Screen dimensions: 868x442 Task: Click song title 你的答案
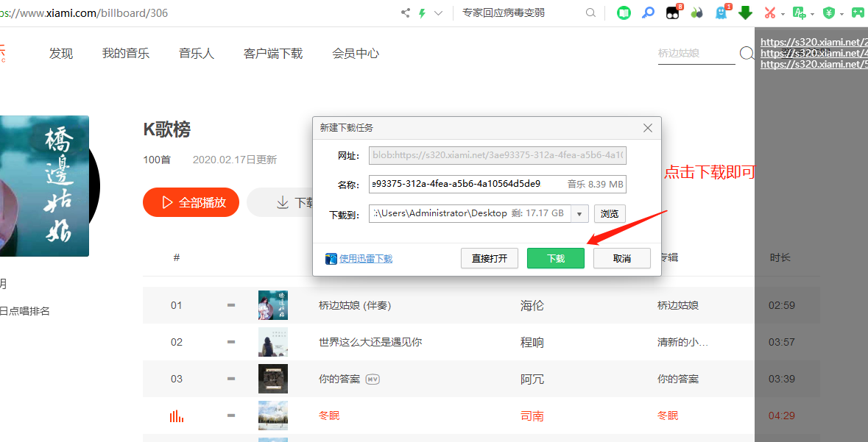pyautogui.click(x=339, y=379)
